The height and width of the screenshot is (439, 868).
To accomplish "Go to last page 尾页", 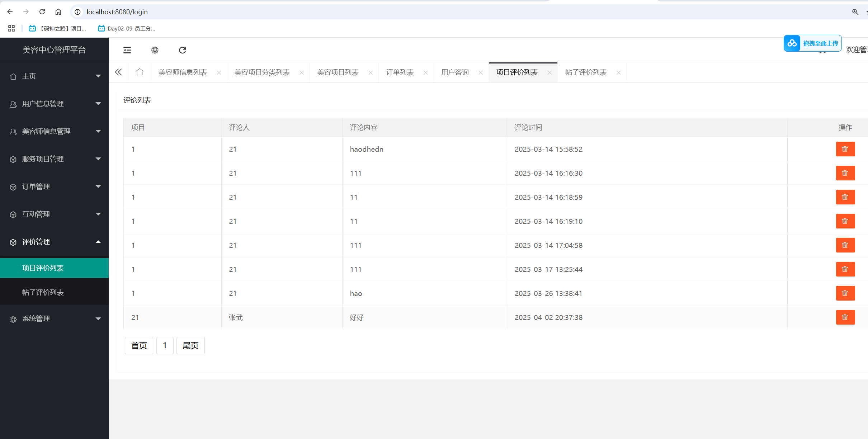I will coord(190,345).
